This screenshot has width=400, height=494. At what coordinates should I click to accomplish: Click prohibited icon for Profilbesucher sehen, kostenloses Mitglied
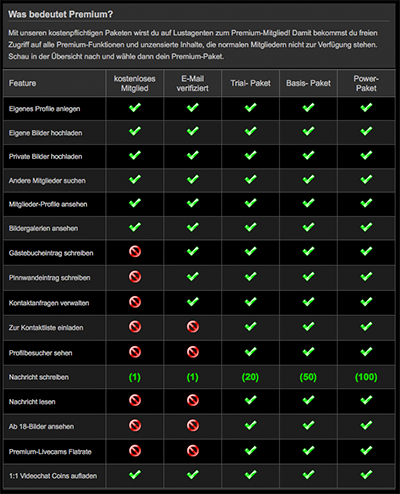[135, 352]
